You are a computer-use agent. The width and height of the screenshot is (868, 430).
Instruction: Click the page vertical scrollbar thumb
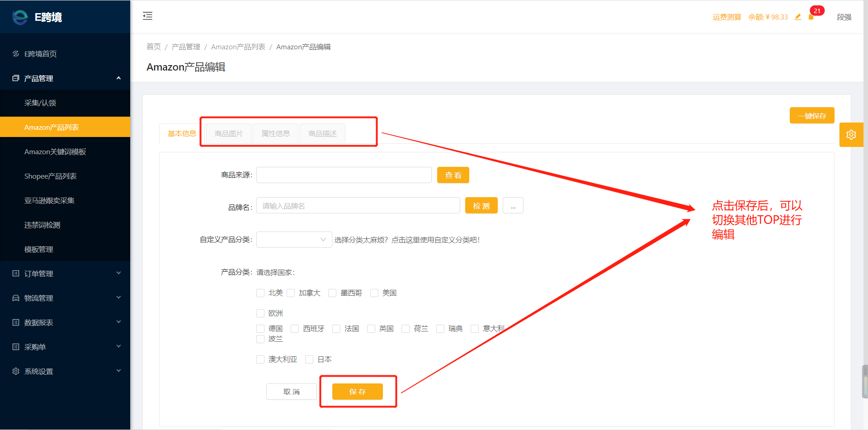coord(865,382)
